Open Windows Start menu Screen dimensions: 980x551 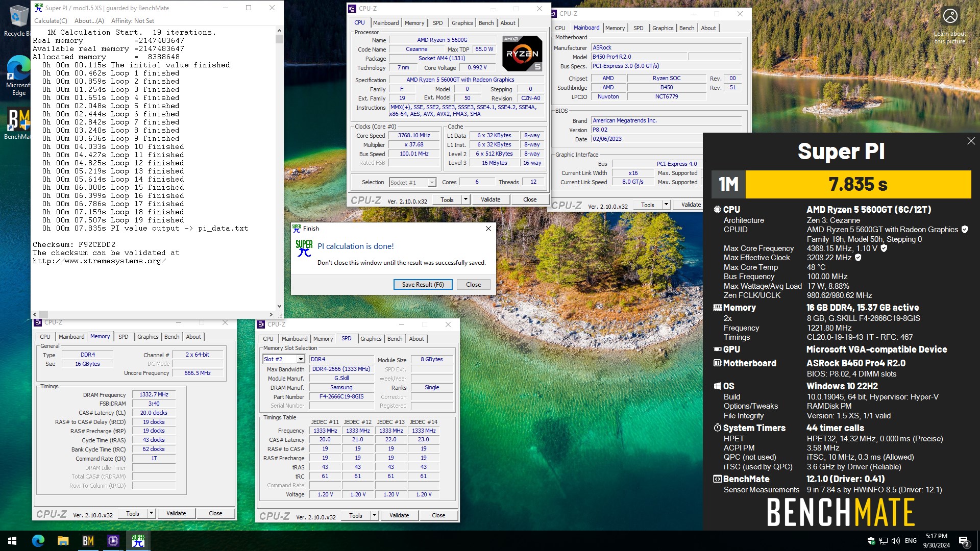(x=12, y=541)
